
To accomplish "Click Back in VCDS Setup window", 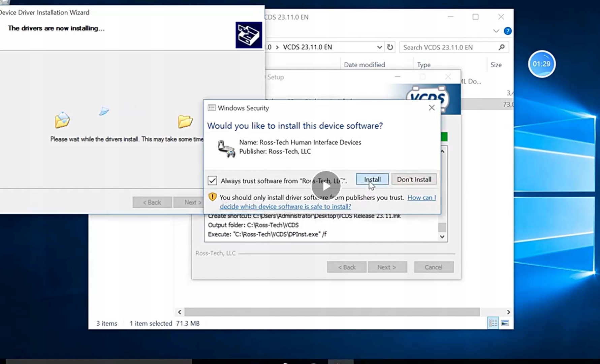I will point(347,267).
